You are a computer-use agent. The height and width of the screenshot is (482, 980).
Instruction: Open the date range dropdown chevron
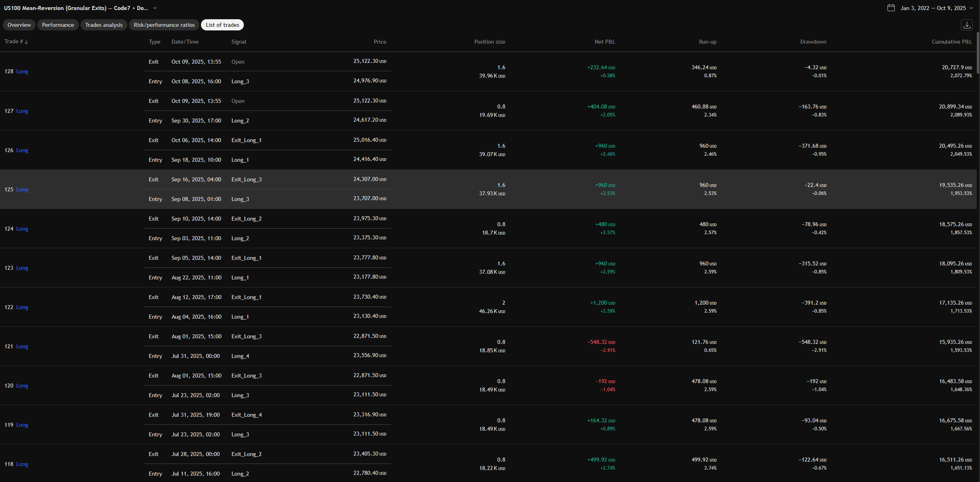[x=971, y=8]
